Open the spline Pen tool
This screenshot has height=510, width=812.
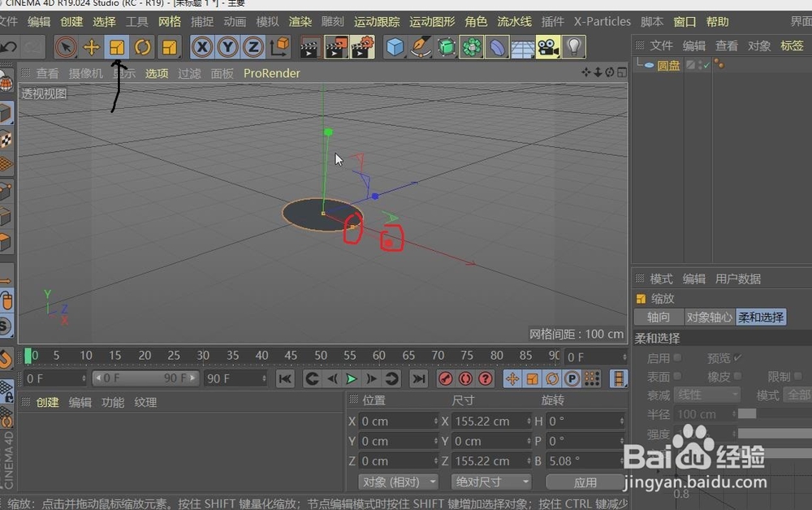click(x=421, y=48)
